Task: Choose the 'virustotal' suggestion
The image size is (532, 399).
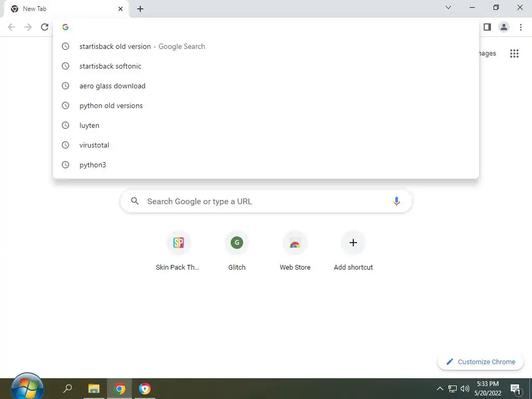Action: (x=266, y=145)
